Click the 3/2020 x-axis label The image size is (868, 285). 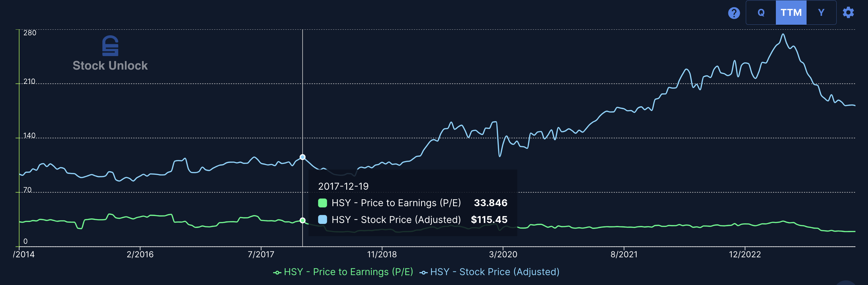click(x=503, y=254)
